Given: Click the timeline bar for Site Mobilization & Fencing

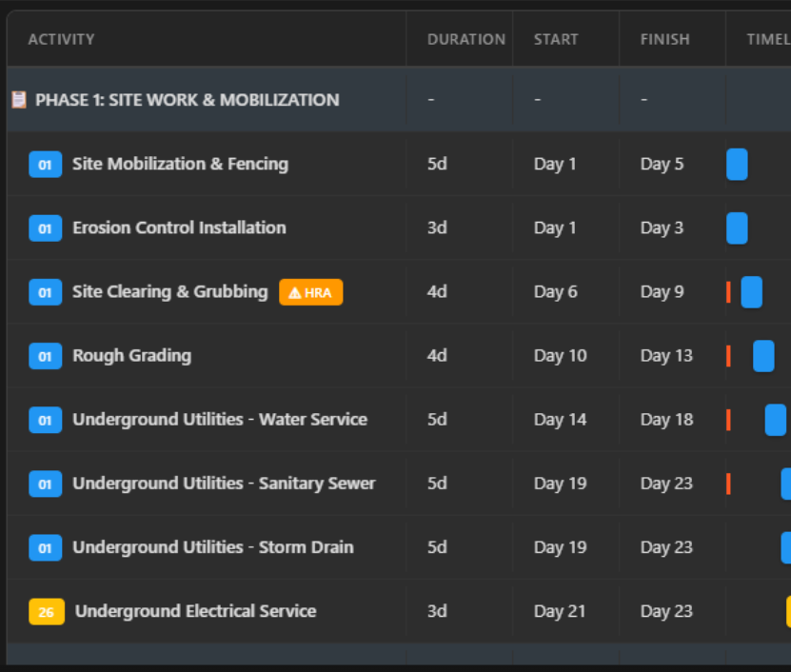Looking at the screenshot, I should 737,164.
